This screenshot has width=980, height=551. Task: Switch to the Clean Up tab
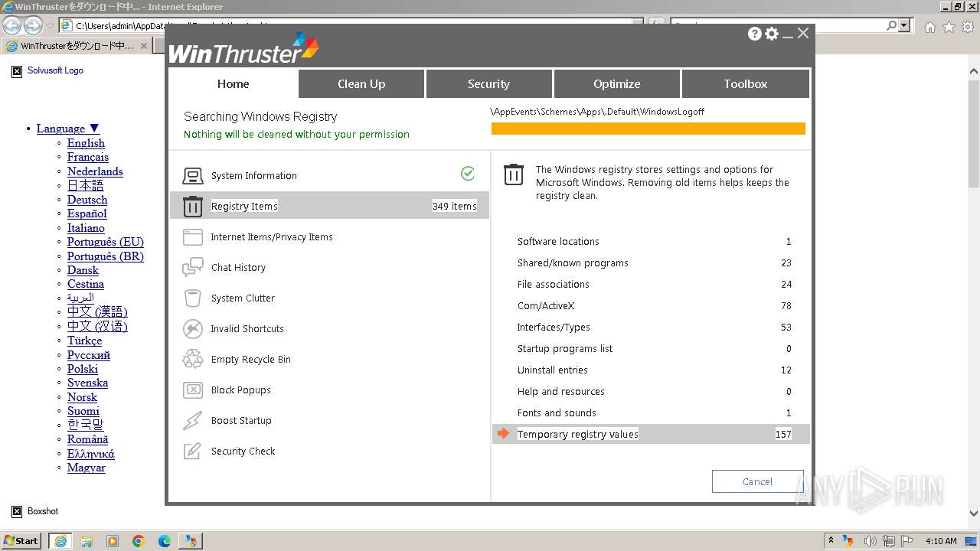tap(361, 84)
